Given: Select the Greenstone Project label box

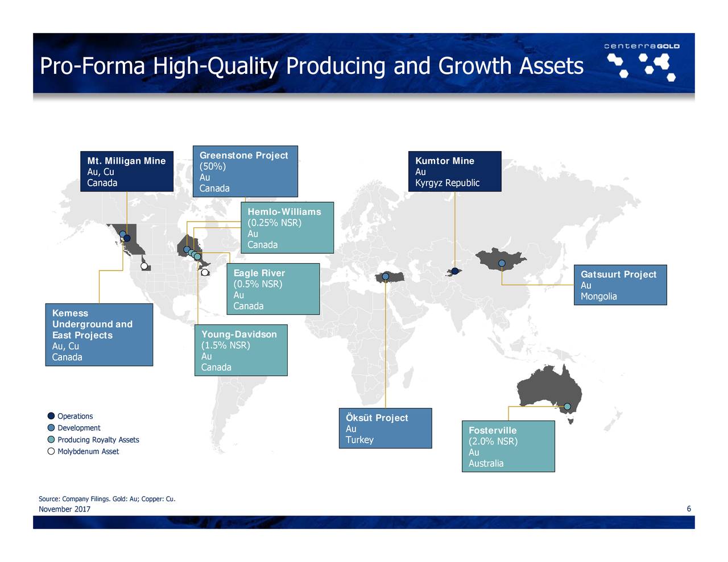Looking at the screenshot, I should [x=245, y=172].
